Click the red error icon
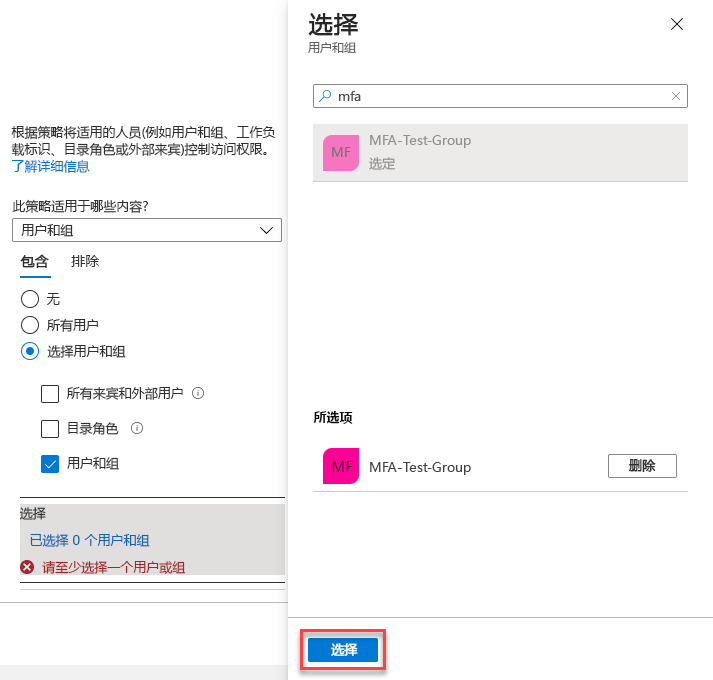This screenshot has height=680, width=713. coord(28,567)
